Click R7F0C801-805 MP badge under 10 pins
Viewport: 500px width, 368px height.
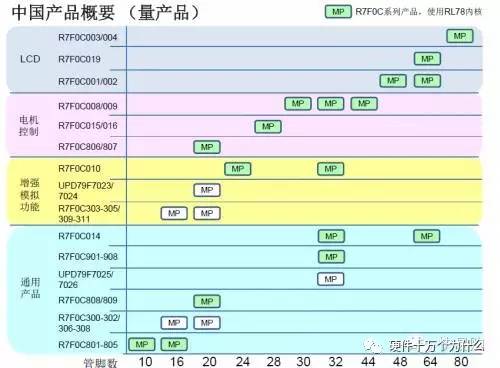click(142, 344)
